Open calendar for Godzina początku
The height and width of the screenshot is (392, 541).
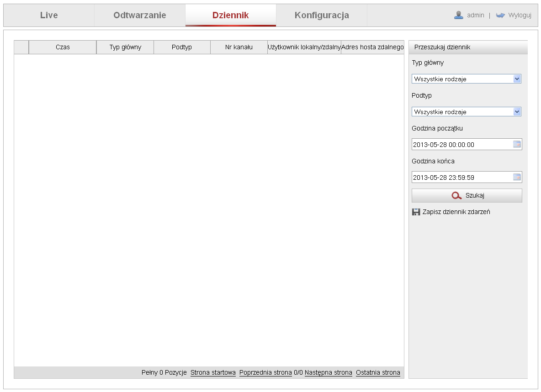[516, 144]
